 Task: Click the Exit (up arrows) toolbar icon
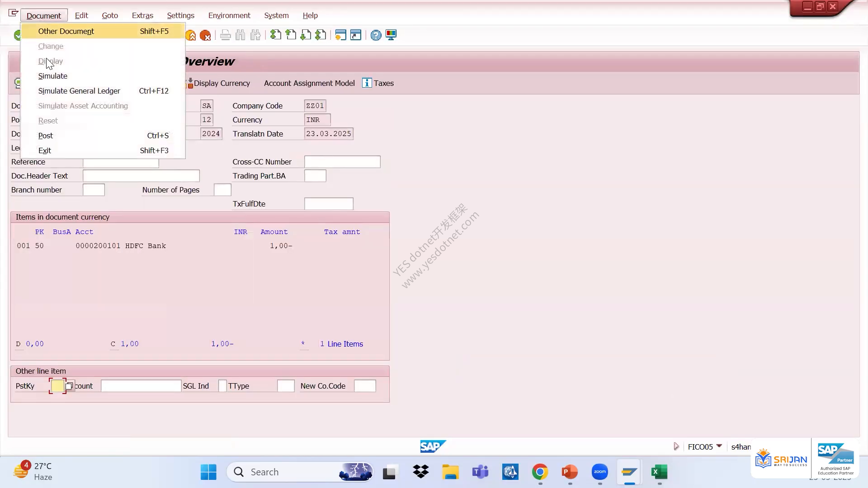191,35
